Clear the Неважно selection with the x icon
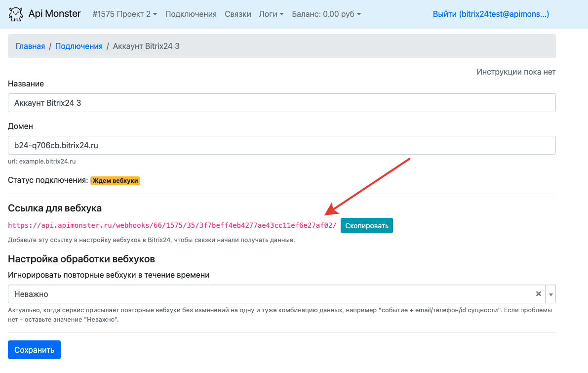This screenshot has width=588, height=373. [x=539, y=294]
